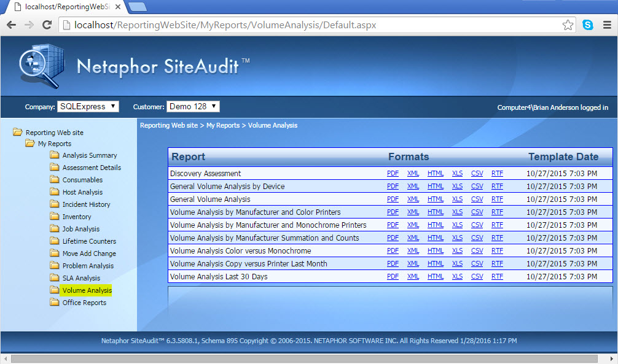This screenshot has width=618, height=364.
Task: Click the Job Analysis folder icon
Action: (55, 228)
